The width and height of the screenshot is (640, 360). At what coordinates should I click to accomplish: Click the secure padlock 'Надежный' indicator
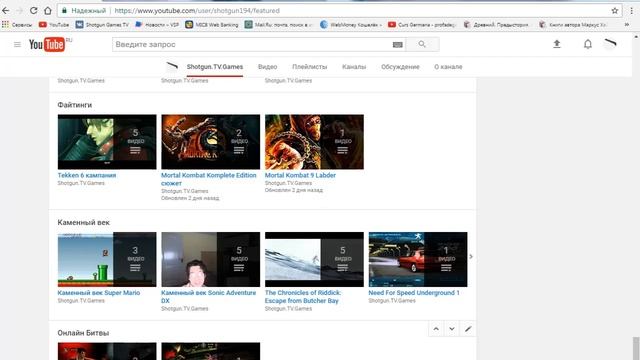tap(84, 11)
